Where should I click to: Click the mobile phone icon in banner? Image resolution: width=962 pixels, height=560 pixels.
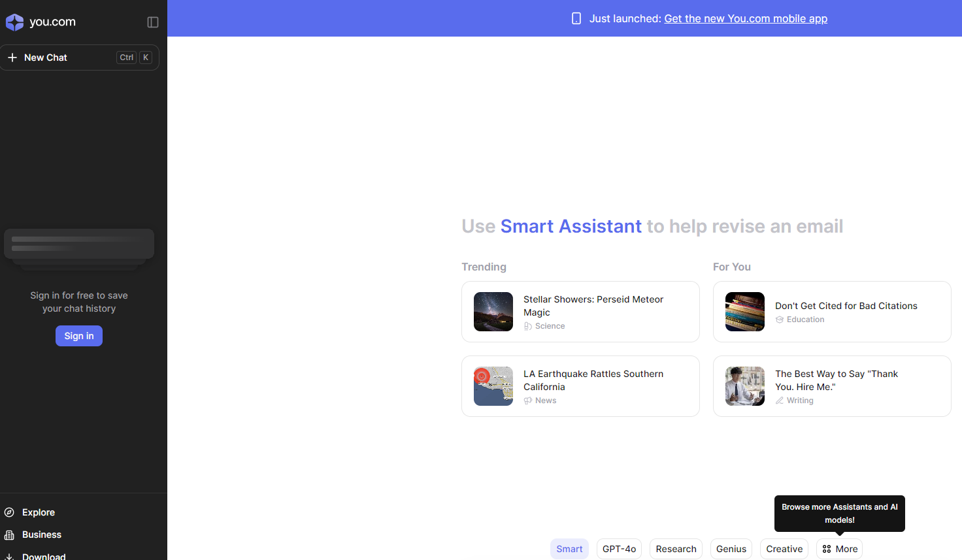pyautogui.click(x=576, y=18)
